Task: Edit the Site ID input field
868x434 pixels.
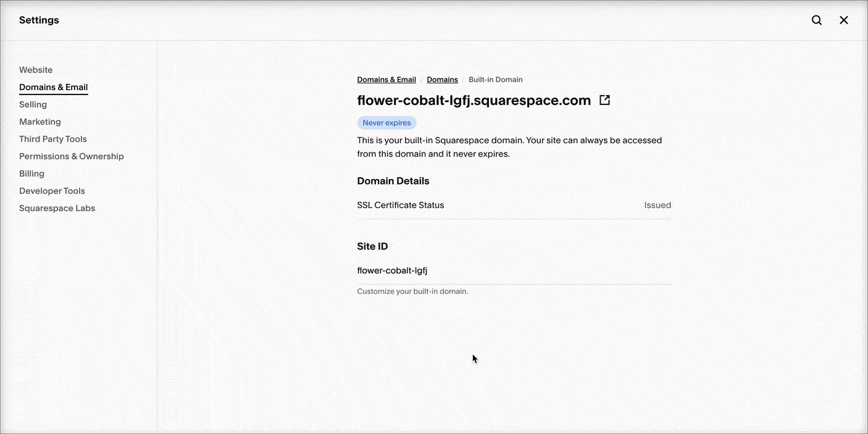Action: [514, 270]
